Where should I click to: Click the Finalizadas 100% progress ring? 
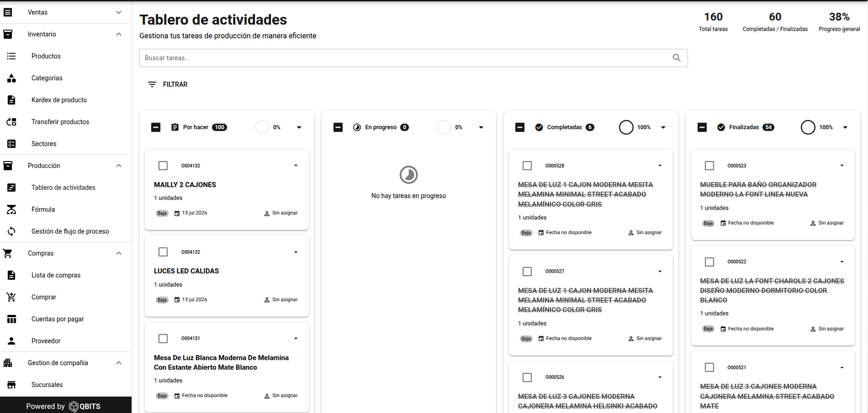[808, 127]
